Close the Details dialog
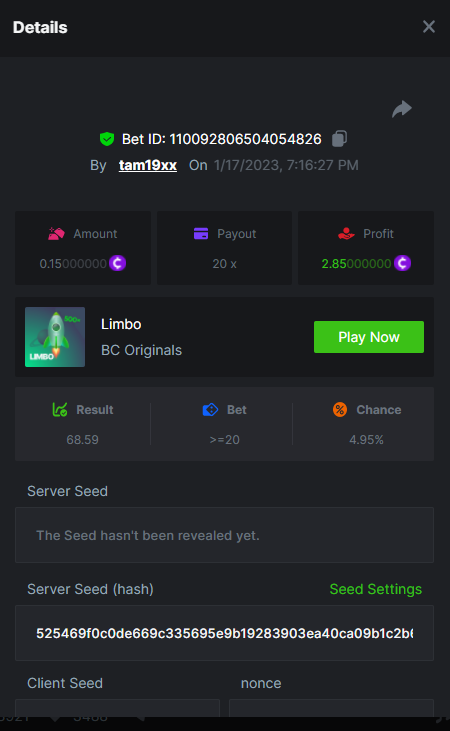The image size is (450, 731). pos(429,27)
